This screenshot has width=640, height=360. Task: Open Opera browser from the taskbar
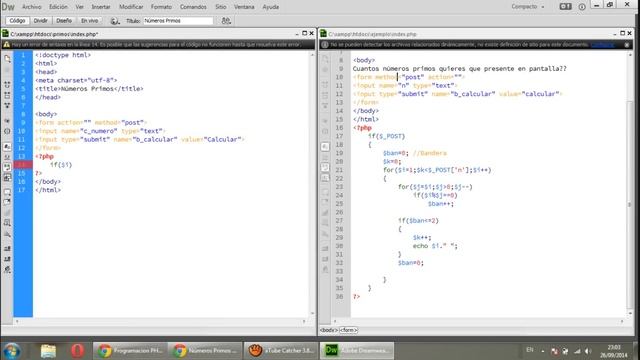coord(78,351)
